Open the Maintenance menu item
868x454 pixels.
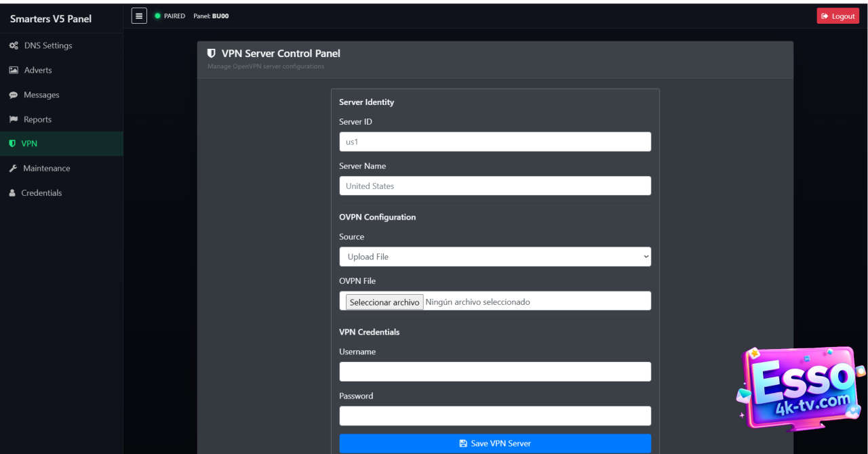[x=46, y=169]
